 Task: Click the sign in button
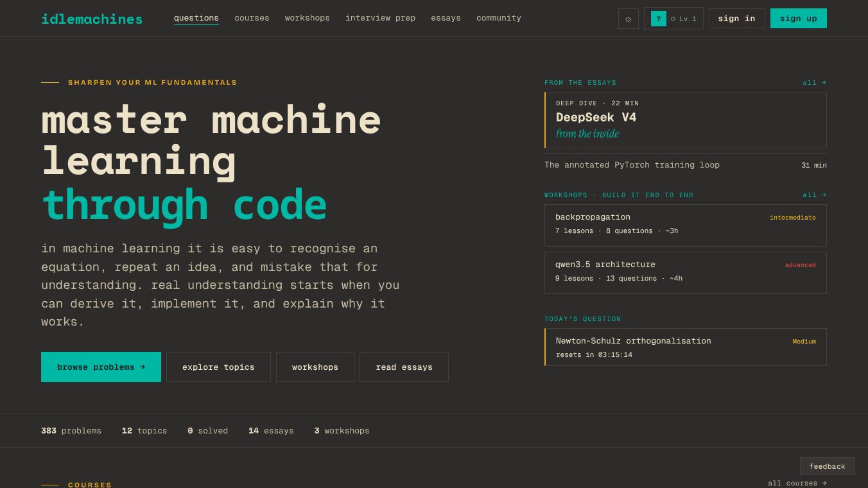click(736, 19)
